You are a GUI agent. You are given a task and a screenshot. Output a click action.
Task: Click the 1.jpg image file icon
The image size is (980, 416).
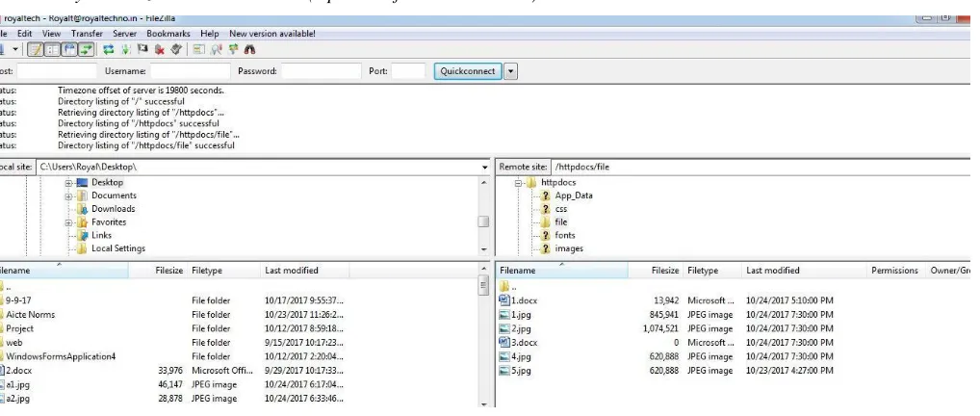[504, 315]
